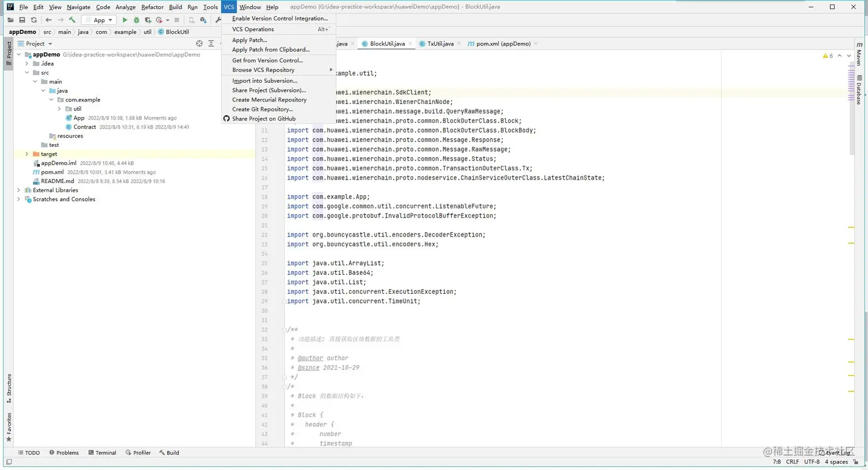Open the Browse VCS Repository submenu
868x470 pixels.
click(278, 70)
